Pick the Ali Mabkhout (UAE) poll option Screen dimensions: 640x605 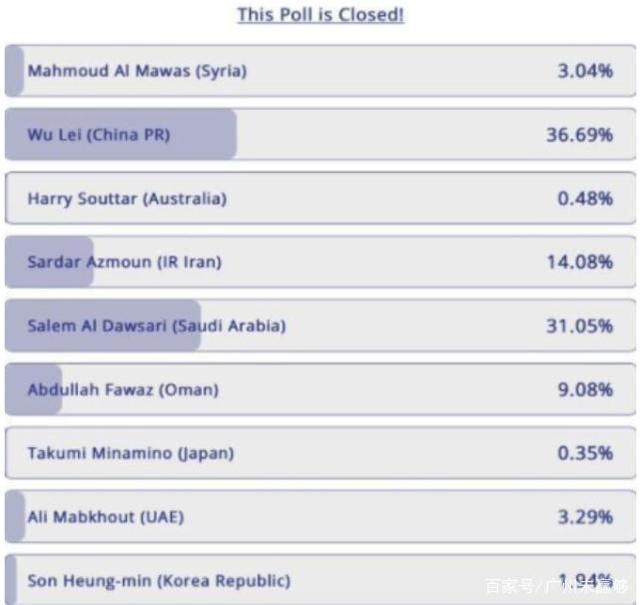[106, 517]
